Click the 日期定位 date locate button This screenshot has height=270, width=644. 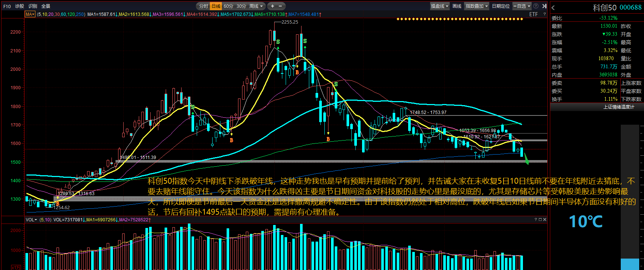pyautogui.click(x=501, y=6)
